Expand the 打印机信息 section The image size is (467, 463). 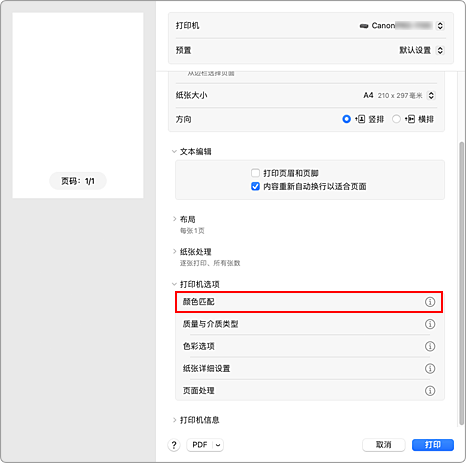(174, 420)
